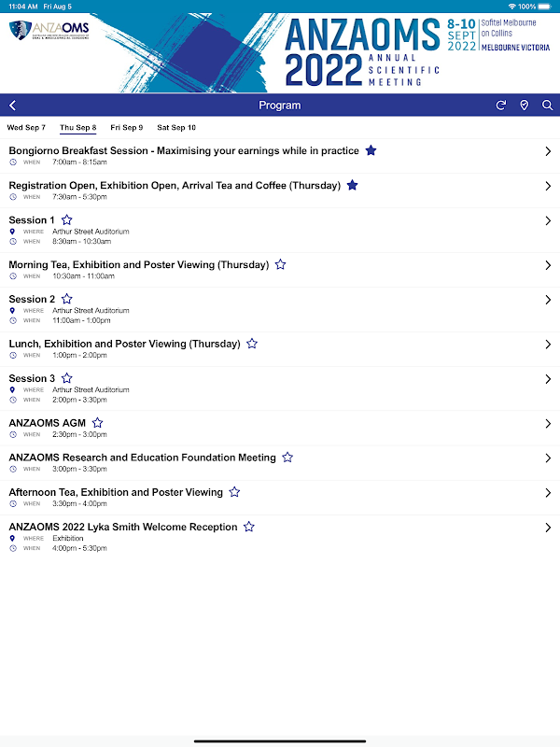Viewport: 560px width, 747px height.
Task: Tap Welcome Reception Exhibition location text
Action: [x=67, y=539]
